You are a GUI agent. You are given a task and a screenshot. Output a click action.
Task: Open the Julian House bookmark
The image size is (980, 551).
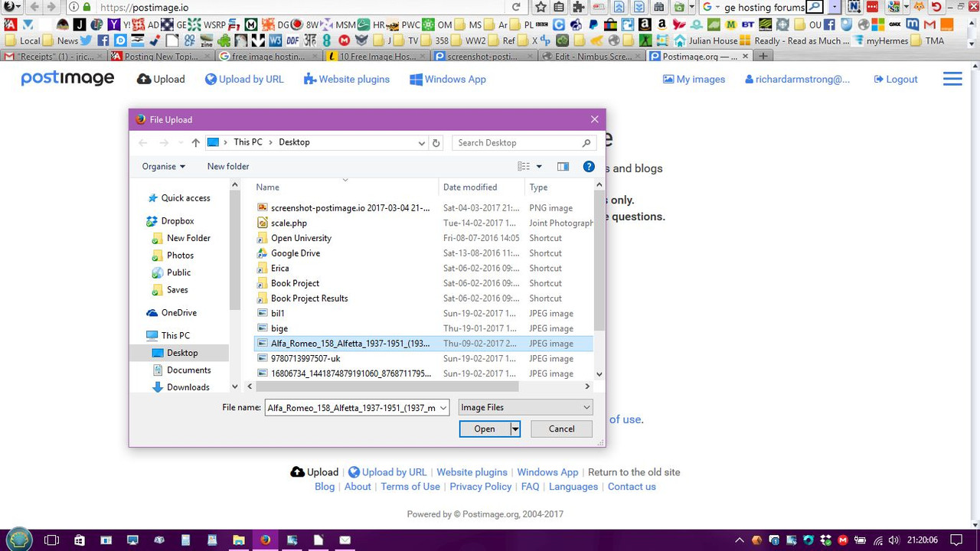(x=705, y=41)
